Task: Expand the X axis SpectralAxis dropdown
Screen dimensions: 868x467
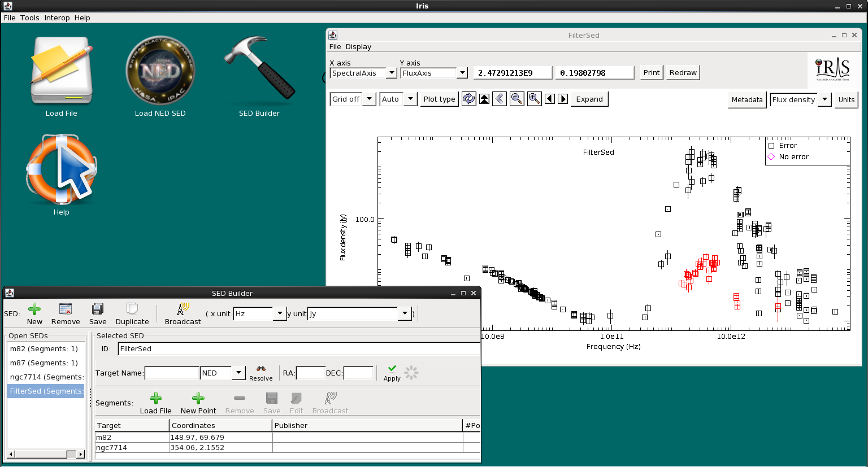Action: coord(391,73)
